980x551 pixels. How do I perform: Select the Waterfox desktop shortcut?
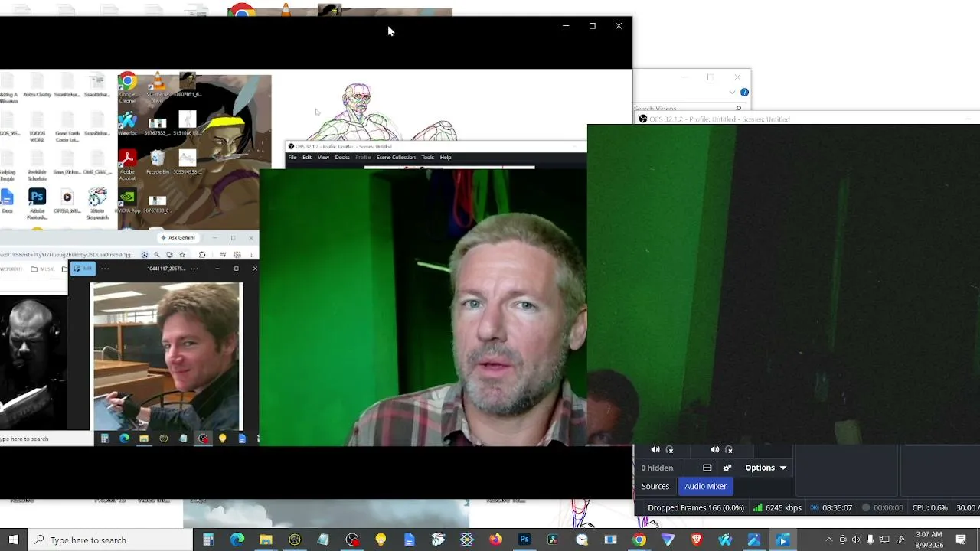(x=128, y=125)
